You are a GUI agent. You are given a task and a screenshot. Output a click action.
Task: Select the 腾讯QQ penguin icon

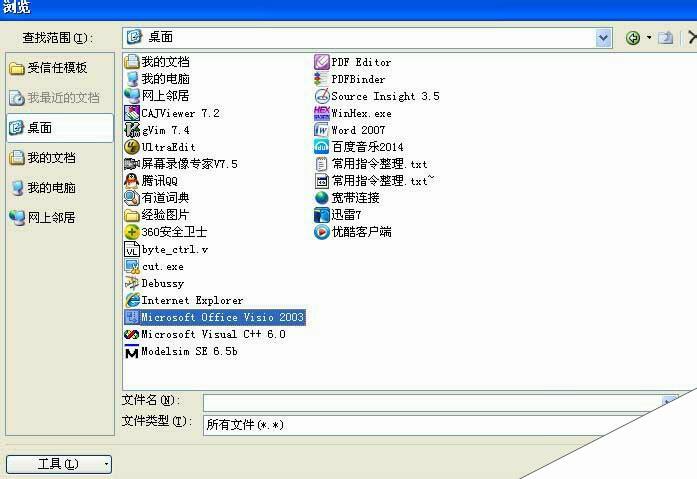(132, 180)
